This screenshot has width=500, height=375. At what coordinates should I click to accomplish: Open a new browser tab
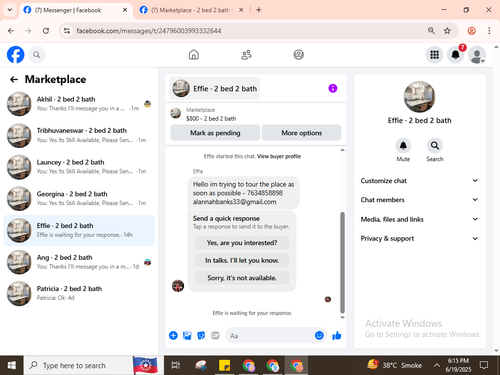pyautogui.click(x=259, y=10)
